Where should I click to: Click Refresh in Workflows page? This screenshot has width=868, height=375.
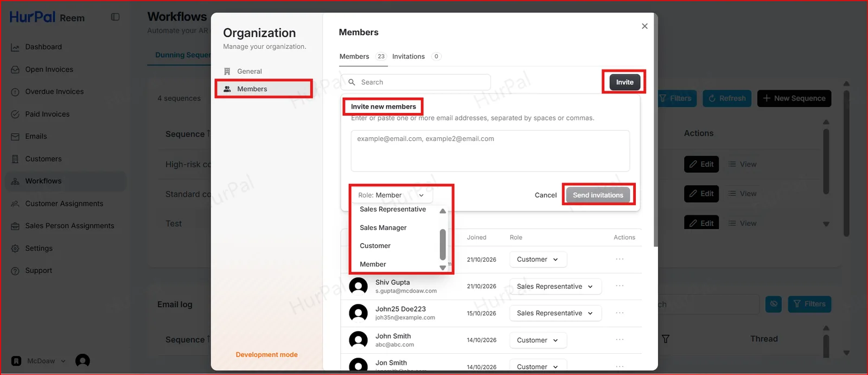[727, 98]
